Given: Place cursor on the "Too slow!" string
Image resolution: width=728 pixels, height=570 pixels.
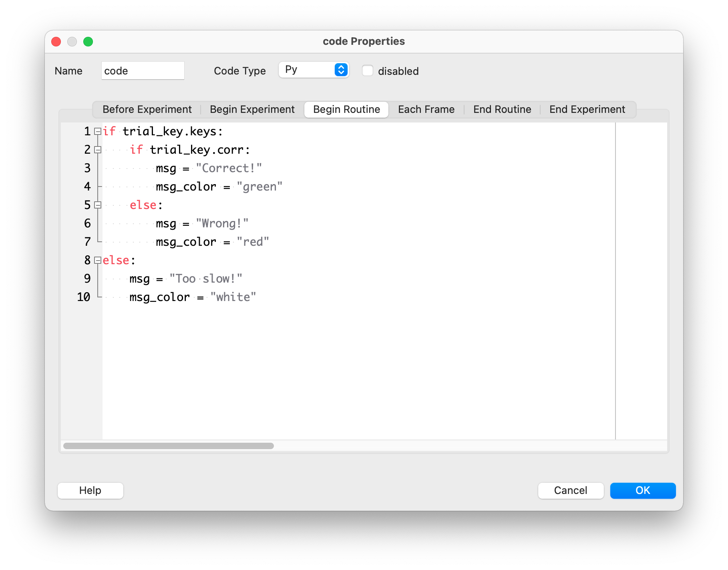Looking at the screenshot, I should [x=206, y=279].
